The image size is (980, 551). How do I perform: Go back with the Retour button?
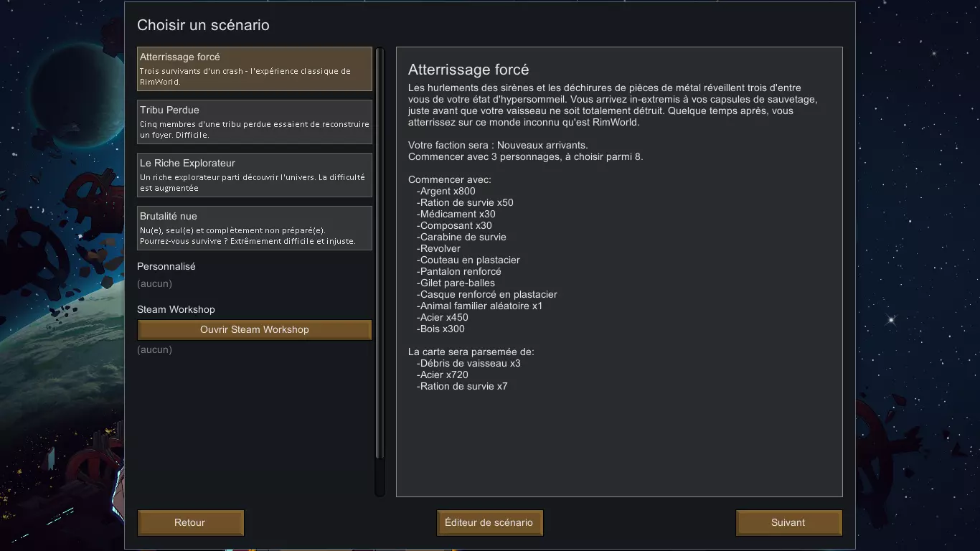click(190, 523)
